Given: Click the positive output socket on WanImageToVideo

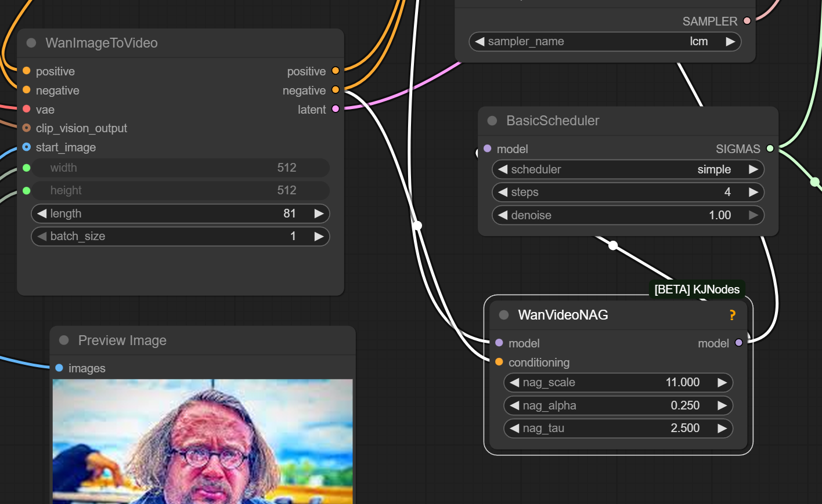Looking at the screenshot, I should (336, 71).
